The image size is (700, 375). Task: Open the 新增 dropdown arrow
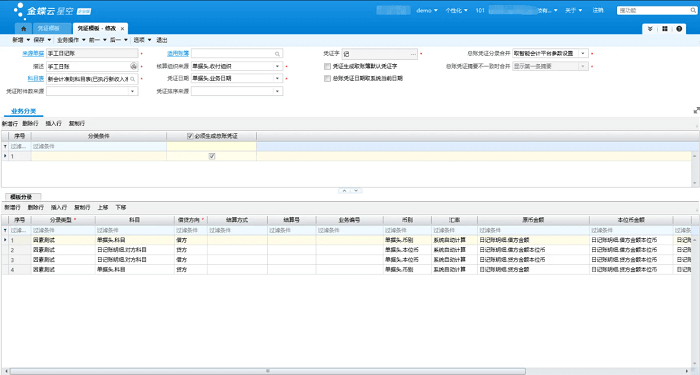(28, 40)
